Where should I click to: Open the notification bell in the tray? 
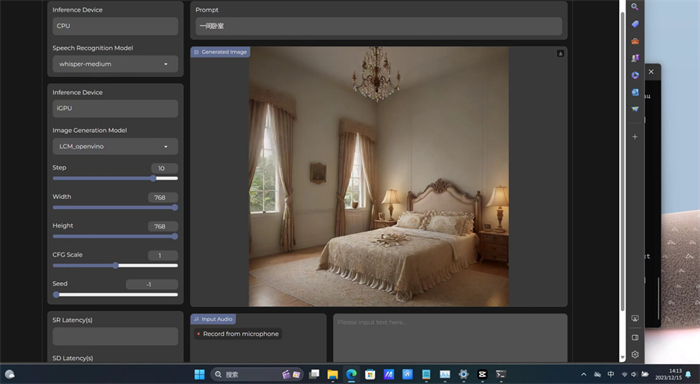tap(688, 374)
